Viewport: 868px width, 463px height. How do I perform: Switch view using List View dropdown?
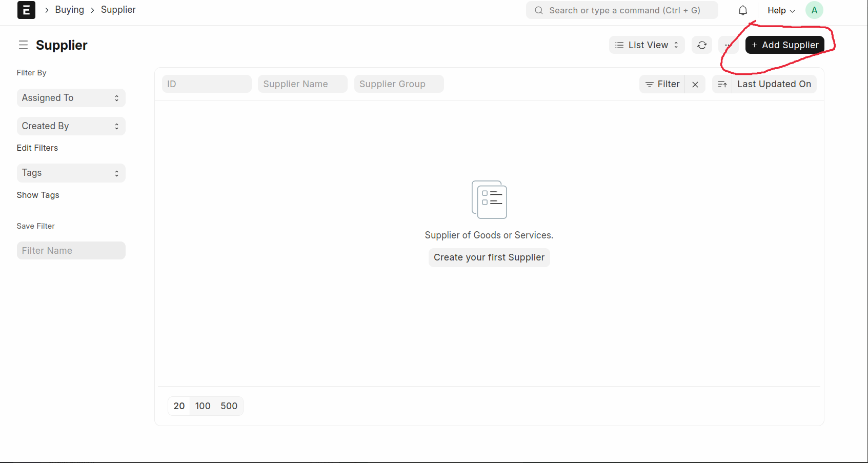tap(647, 45)
